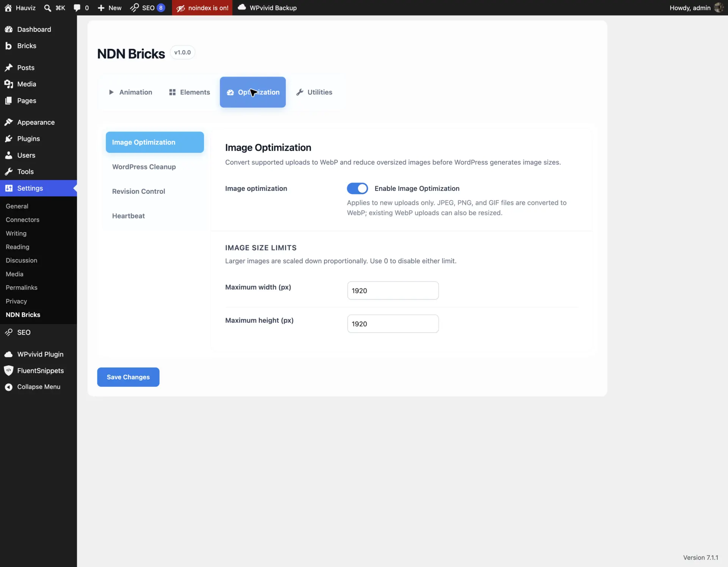Click the search magnifier icon in admin bar
This screenshot has width=728, height=567.
point(47,8)
